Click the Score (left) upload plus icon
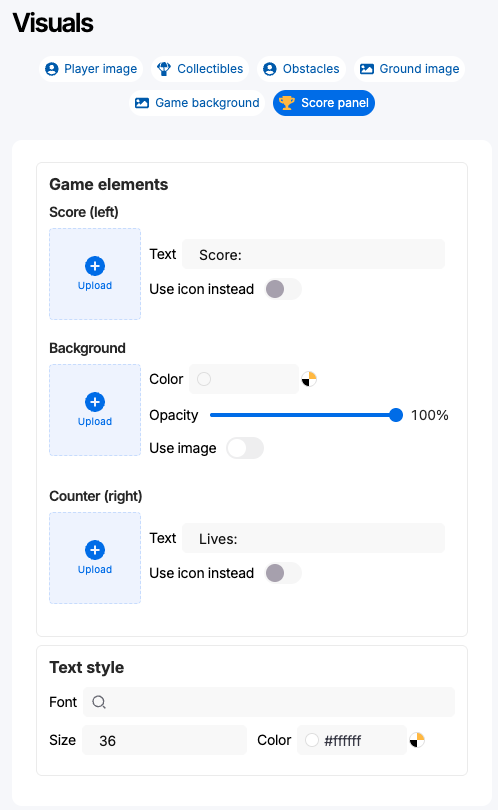The image size is (498, 810). 95,266
